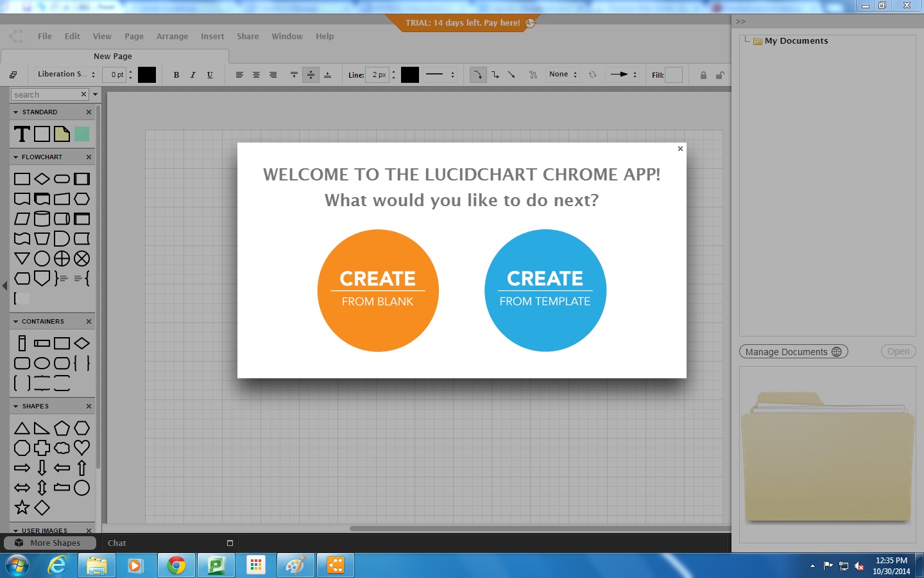924x578 pixels.
Task: Select the flowchart merge inverted triangle
Action: [22, 258]
